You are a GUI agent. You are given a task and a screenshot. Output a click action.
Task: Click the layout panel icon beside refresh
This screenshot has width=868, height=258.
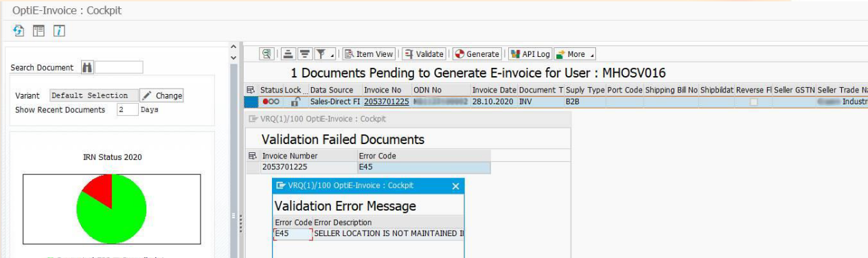[x=38, y=31]
